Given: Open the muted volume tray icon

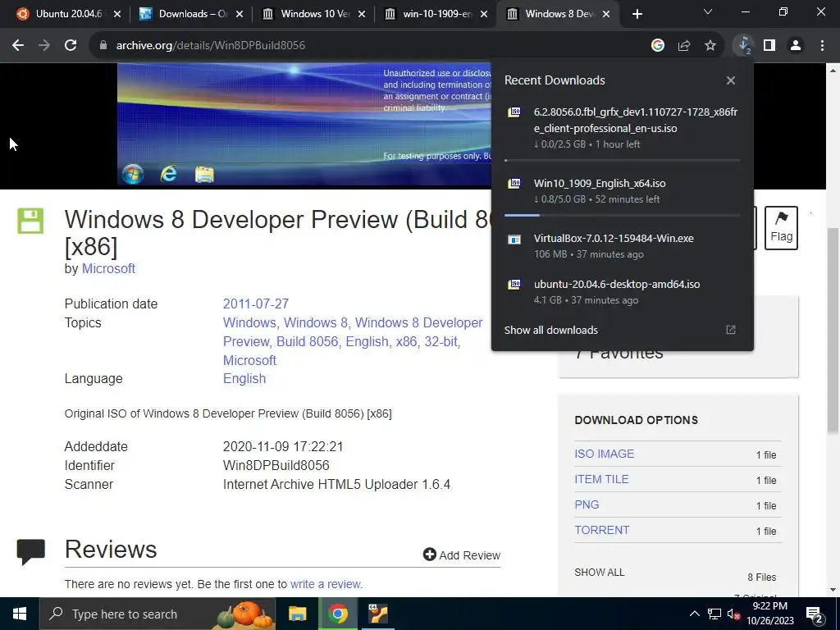Looking at the screenshot, I should [x=734, y=614].
